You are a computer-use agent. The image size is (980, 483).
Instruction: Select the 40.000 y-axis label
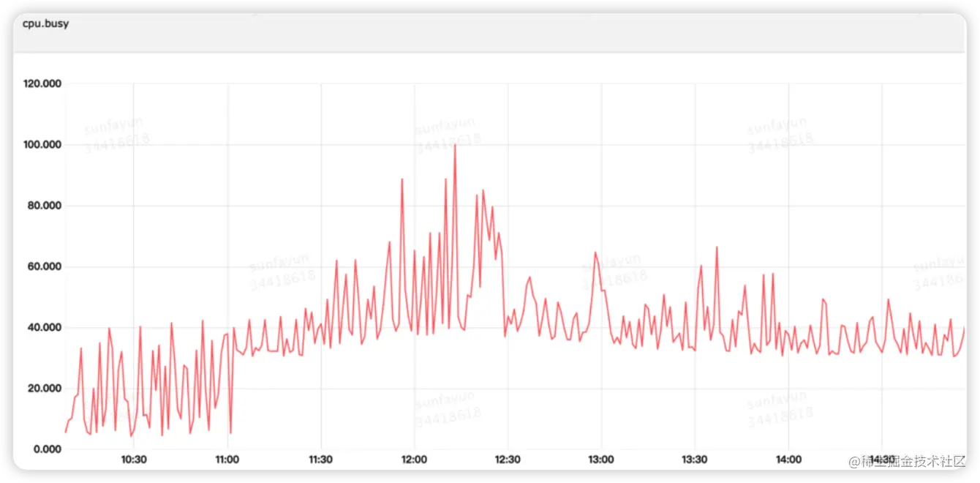pyautogui.click(x=45, y=327)
